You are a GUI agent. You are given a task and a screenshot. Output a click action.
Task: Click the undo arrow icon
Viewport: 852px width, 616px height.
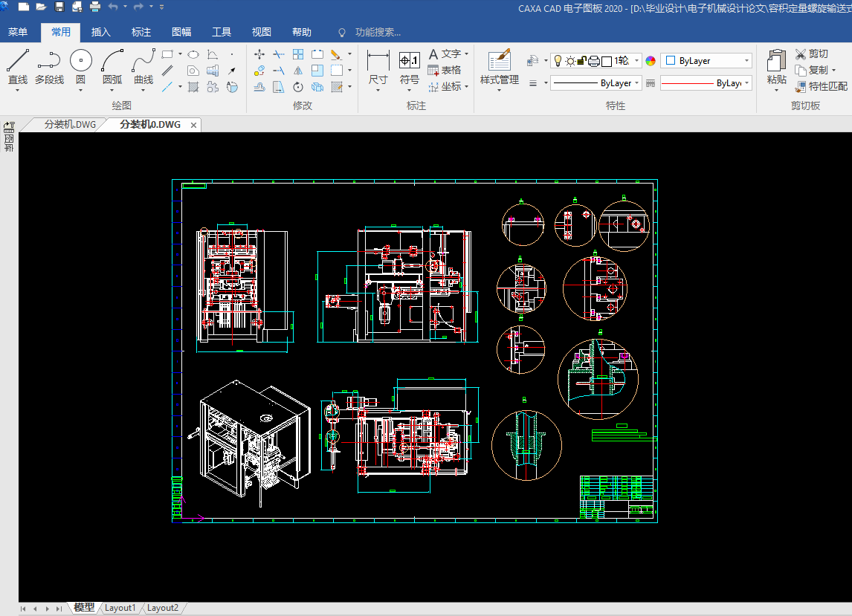click(x=113, y=7)
